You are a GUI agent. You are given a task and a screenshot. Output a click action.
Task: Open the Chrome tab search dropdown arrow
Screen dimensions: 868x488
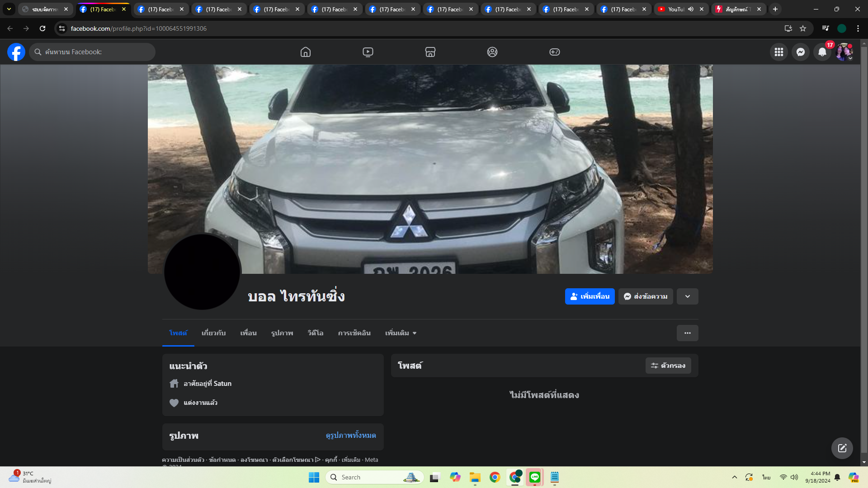click(9, 9)
